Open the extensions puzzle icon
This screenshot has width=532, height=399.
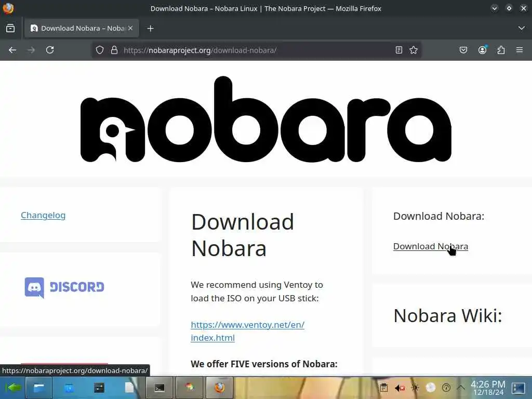click(501, 50)
